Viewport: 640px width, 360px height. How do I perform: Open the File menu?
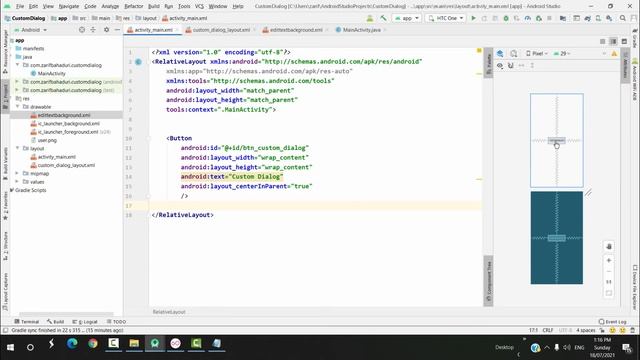(x=20, y=6)
